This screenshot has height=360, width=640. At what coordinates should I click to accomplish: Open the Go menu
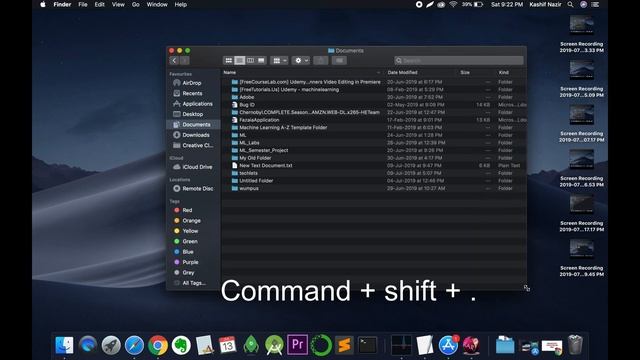point(136,4)
